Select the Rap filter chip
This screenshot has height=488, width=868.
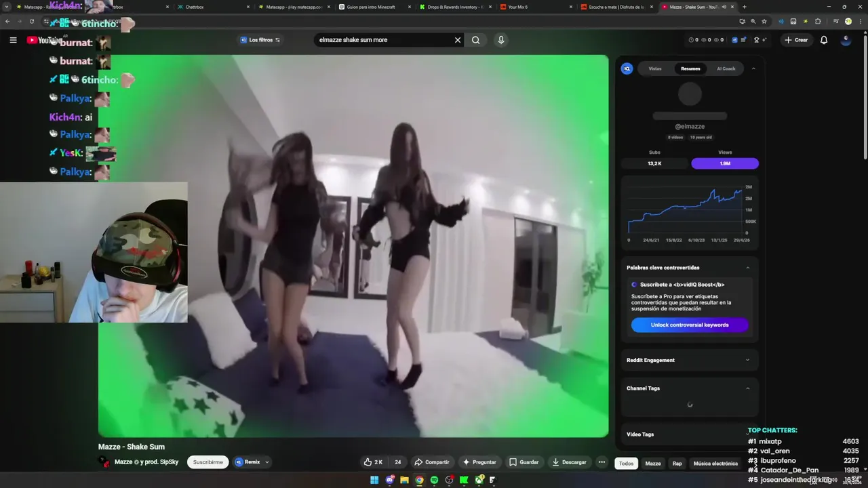click(x=677, y=464)
